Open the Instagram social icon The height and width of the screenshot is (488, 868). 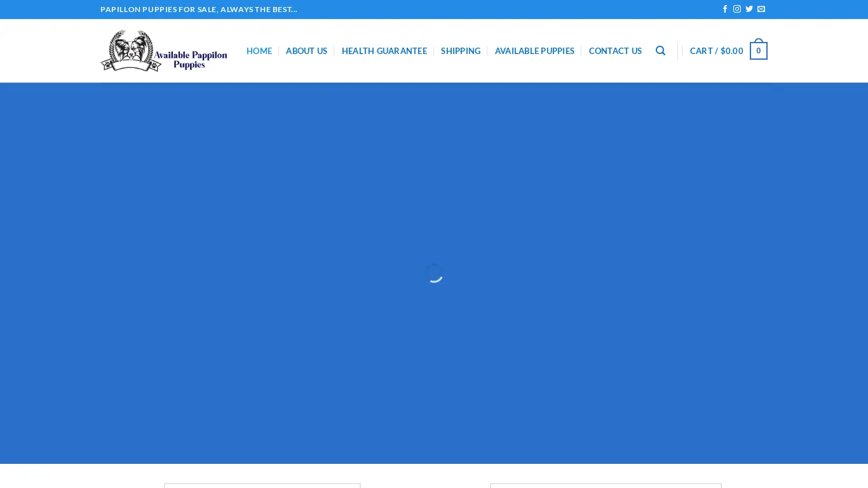737,9
